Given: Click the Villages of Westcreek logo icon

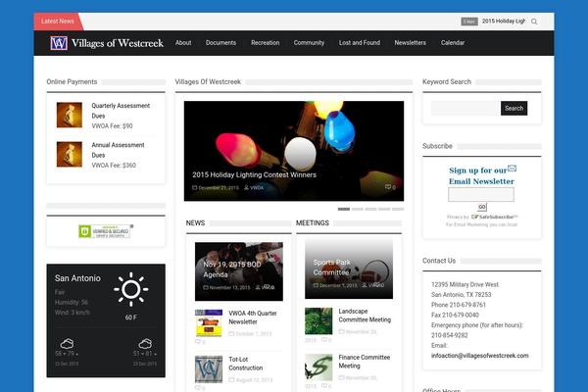Looking at the screenshot, I should tap(59, 43).
